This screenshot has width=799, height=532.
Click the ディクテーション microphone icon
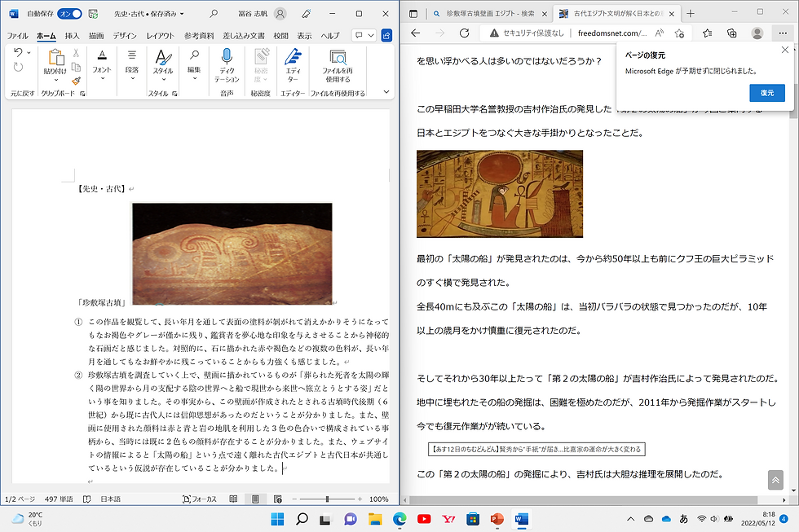pos(227,57)
